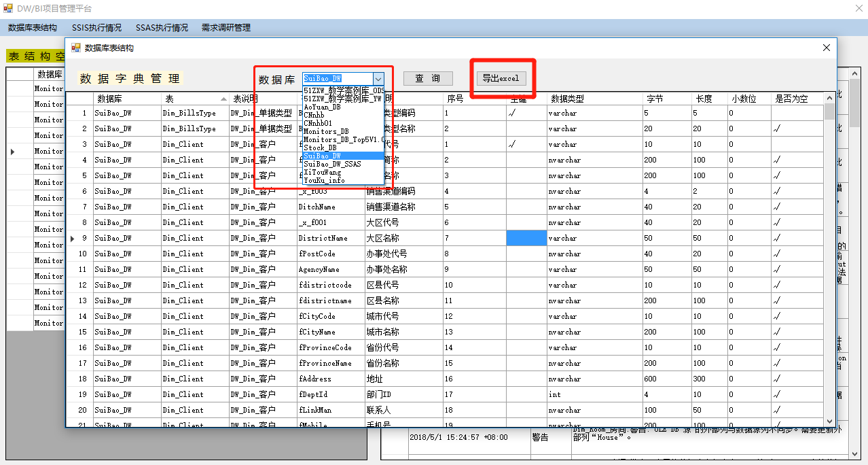Choose XiTouWang in the dropdown list
The width and height of the screenshot is (868, 465).
[344, 172]
